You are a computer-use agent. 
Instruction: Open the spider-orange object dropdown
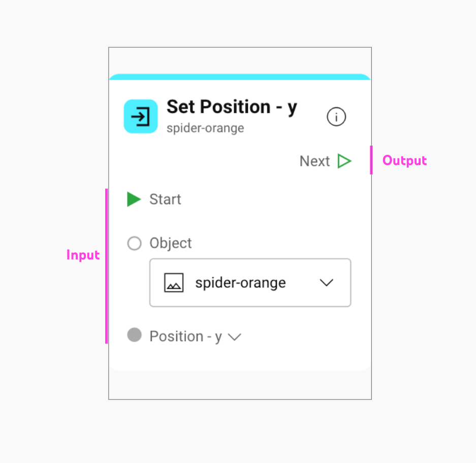pyautogui.click(x=250, y=283)
